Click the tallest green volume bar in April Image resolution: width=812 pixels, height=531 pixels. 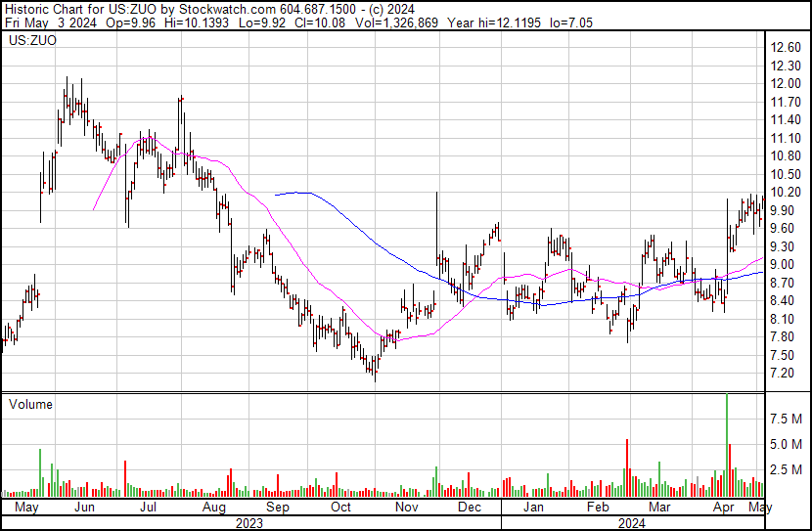(x=727, y=445)
